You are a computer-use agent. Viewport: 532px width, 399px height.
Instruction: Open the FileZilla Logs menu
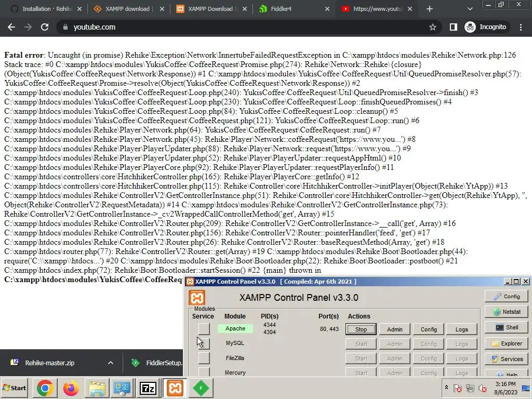pyautogui.click(x=461, y=358)
